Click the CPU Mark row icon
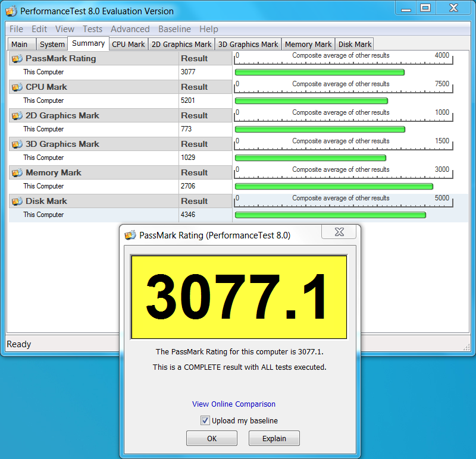Viewport: 476px width, 459px height. click(17, 87)
